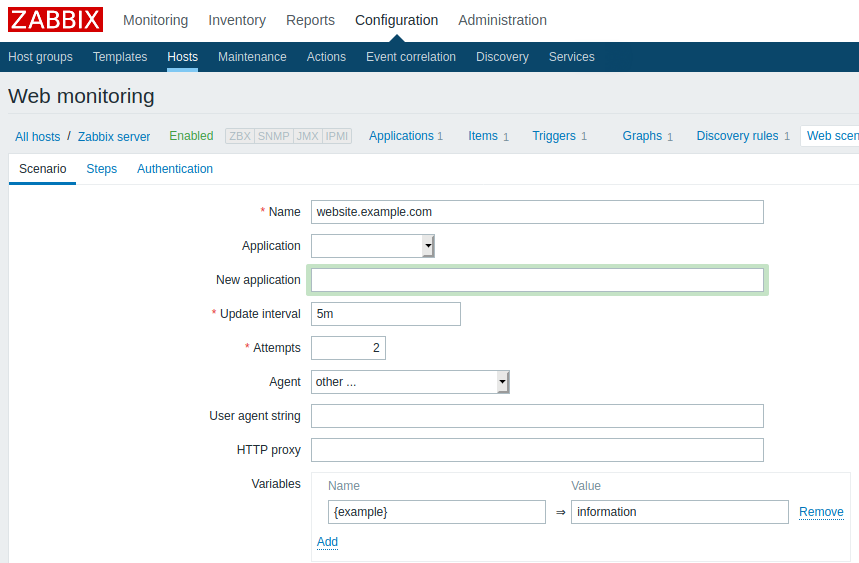The width and height of the screenshot is (859, 563).
Task: Open the Monitoring menu
Action: coord(156,20)
